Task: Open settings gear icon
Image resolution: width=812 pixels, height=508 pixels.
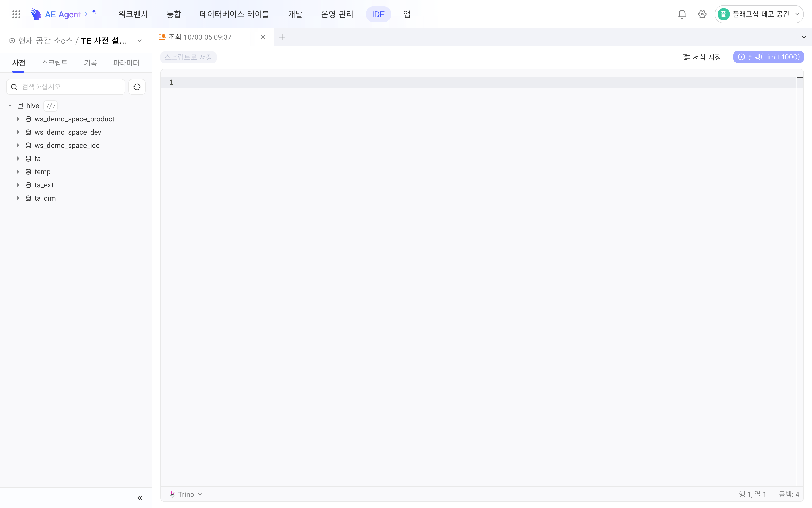Action: pos(702,14)
